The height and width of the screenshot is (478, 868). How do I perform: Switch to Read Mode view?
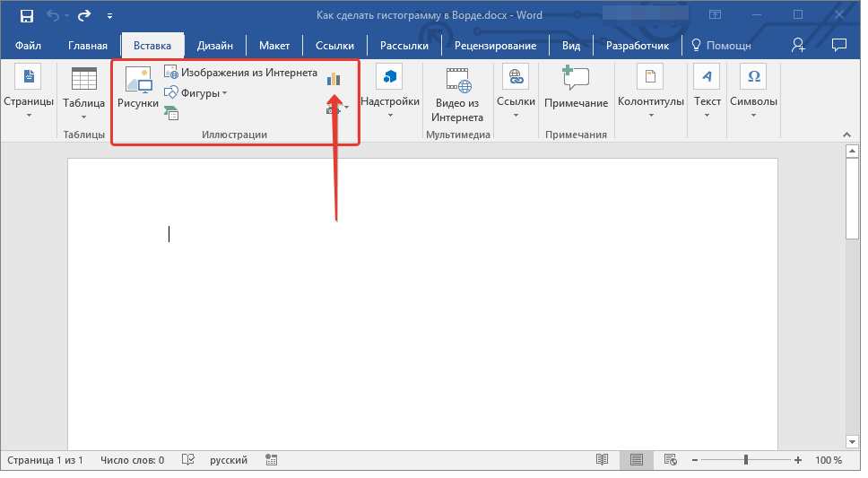[x=603, y=460]
